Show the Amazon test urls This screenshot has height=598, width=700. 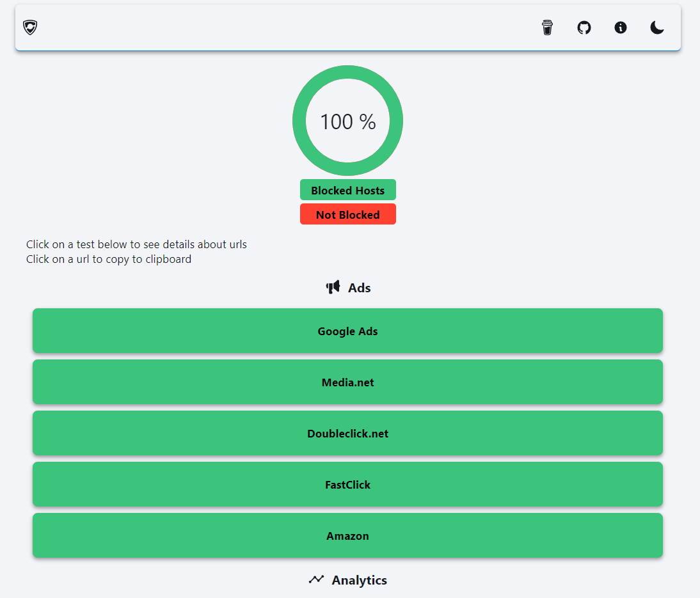[x=347, y=536]
